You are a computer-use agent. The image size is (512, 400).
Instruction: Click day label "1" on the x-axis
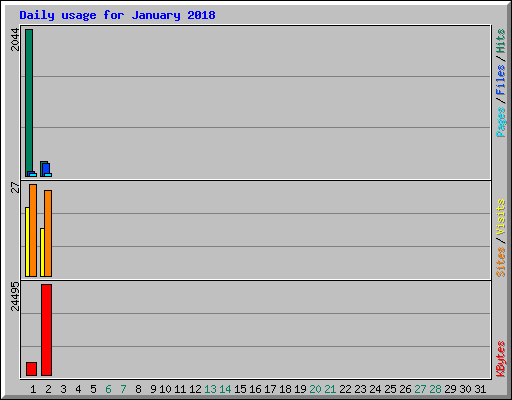click(x=33, y=389)
